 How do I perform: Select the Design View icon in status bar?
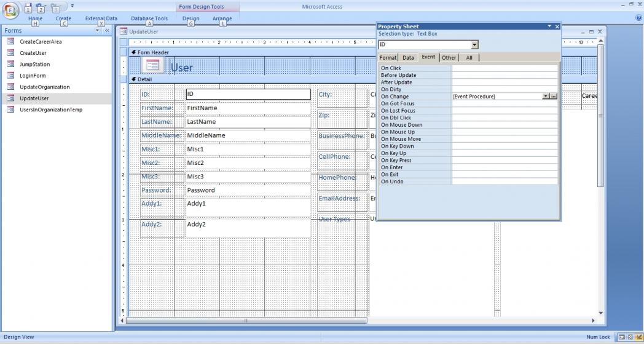(x=638, y=337)
